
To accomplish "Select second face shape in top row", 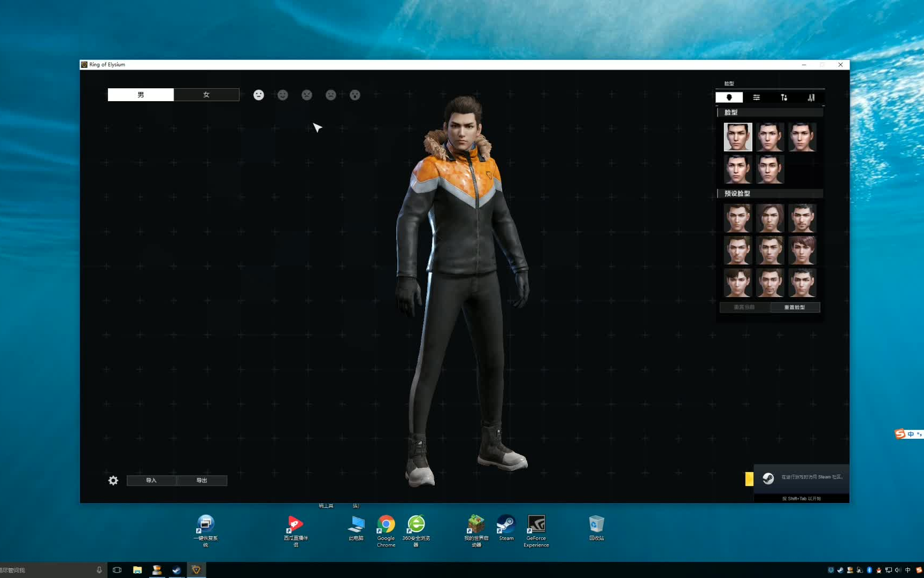I will coord(770,137).
